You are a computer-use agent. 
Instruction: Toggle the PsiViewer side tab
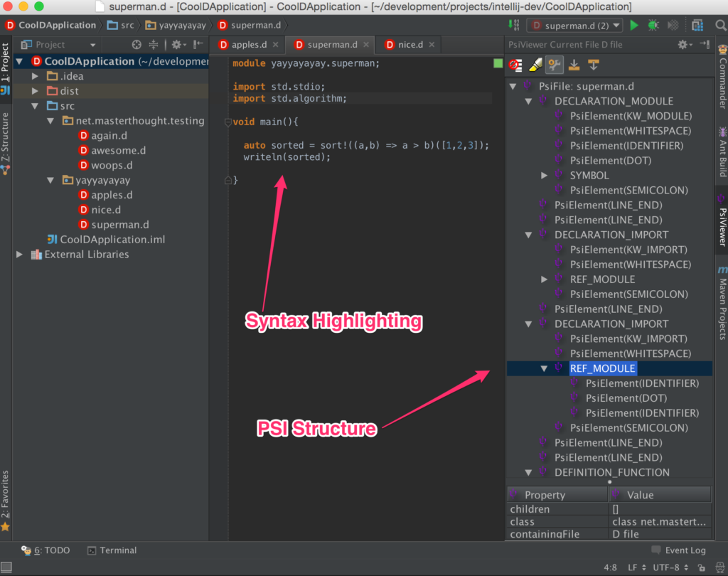pyautogui.click(x=722, y=220)
